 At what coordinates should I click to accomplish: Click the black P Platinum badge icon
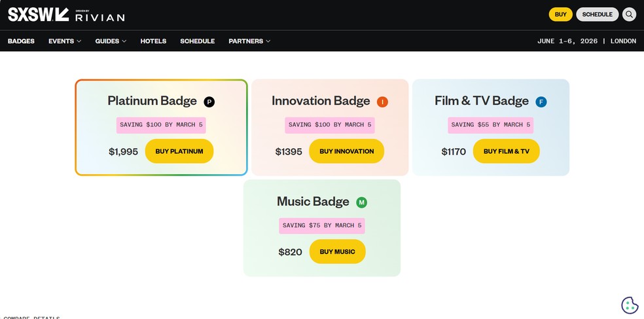[209, 102]
